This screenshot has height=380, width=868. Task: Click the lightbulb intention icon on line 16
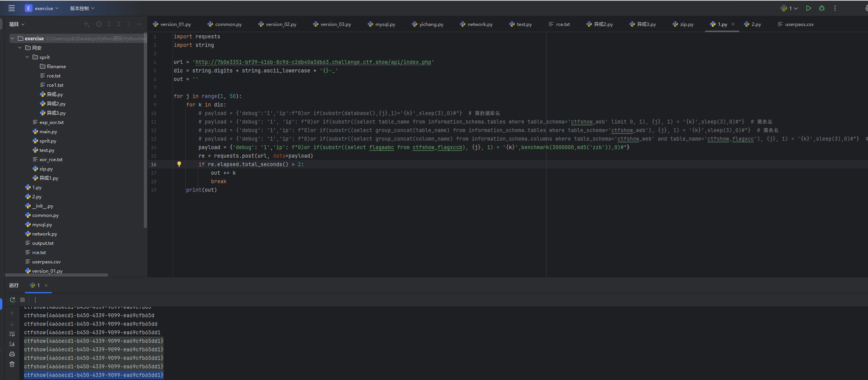pos(179,164)
